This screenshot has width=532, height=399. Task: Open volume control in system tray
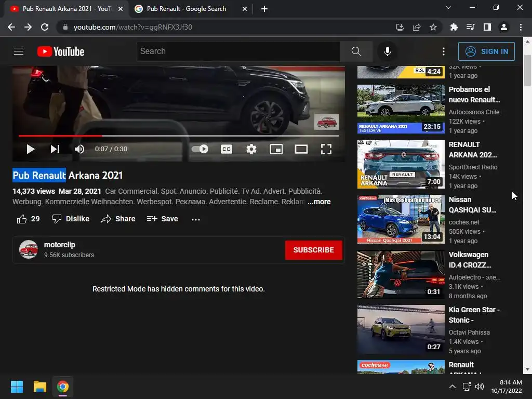[x=480, y=387]
